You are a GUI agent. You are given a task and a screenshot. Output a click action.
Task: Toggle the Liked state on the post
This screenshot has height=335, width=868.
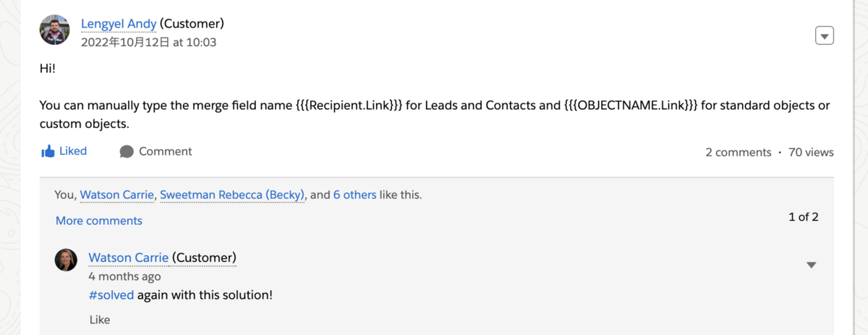[x=72, y=151]
